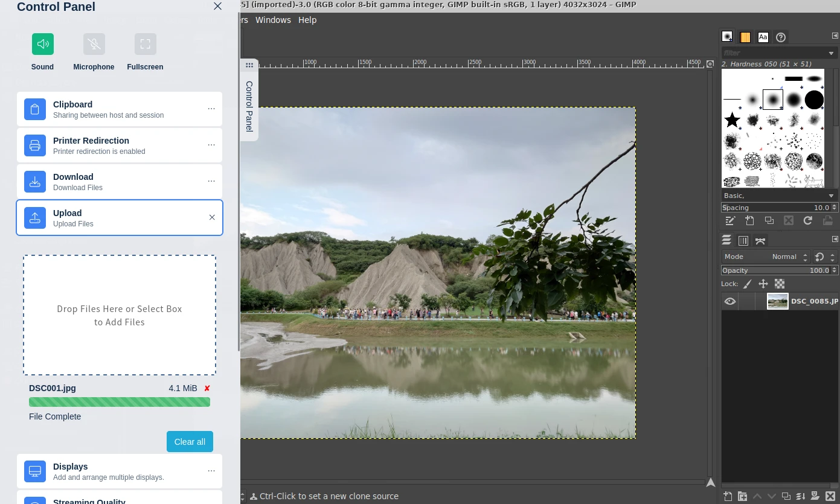The width and height of the screenshot is (840, 504).
Task: Refresh the brushes list
Action: [x=807, y=221]
